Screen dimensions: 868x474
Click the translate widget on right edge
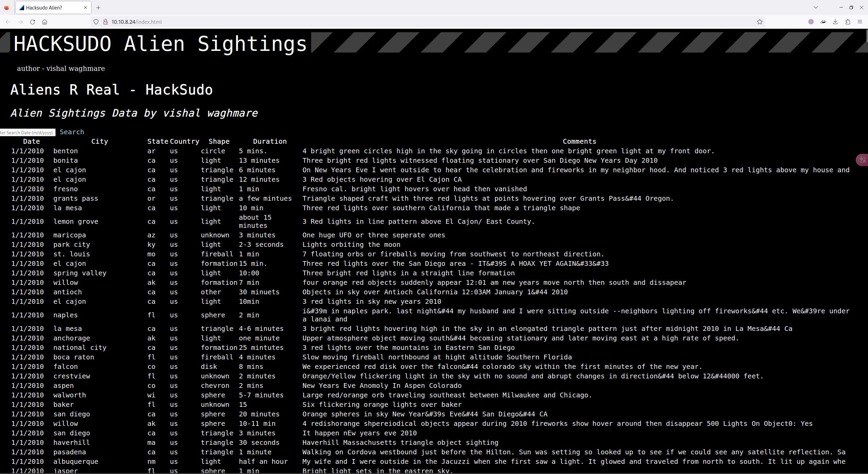pos(862,160)
